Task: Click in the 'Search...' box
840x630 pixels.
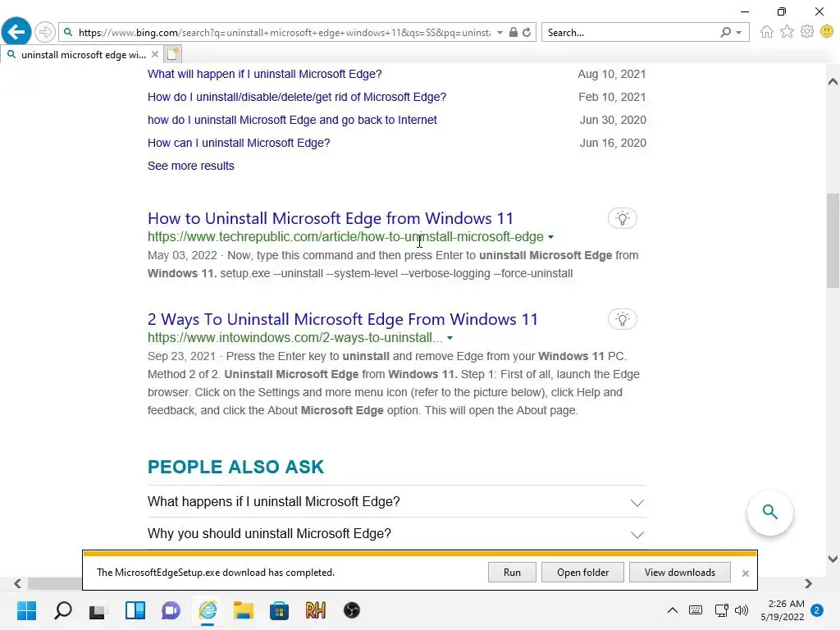Action: point(629,32)
